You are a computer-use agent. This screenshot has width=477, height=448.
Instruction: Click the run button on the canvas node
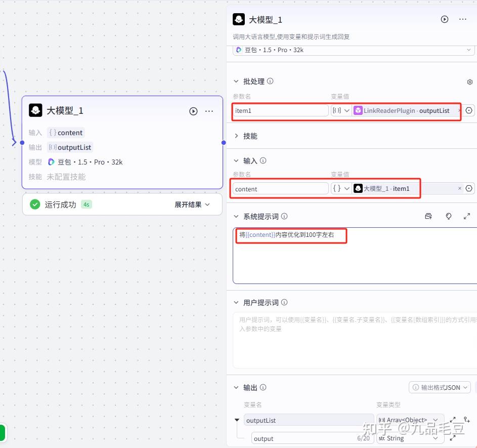pyautogui.click(x=193, y=111)
